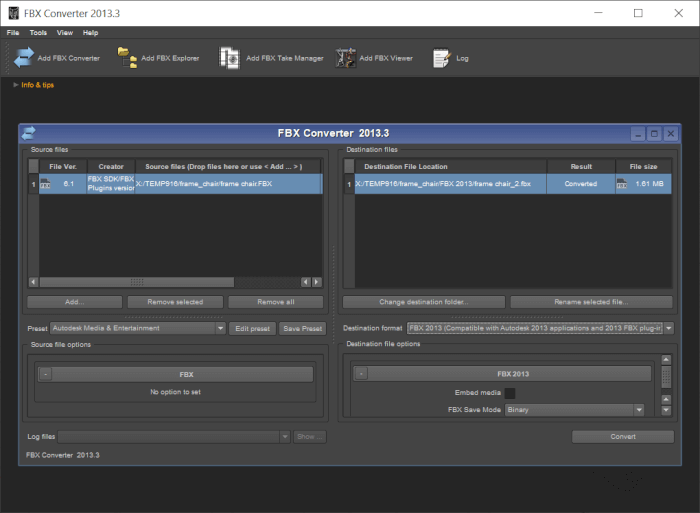Click the far right scroll arrow of source files list
The width and height of the screenshot is (700, 513).
[317, 282]
